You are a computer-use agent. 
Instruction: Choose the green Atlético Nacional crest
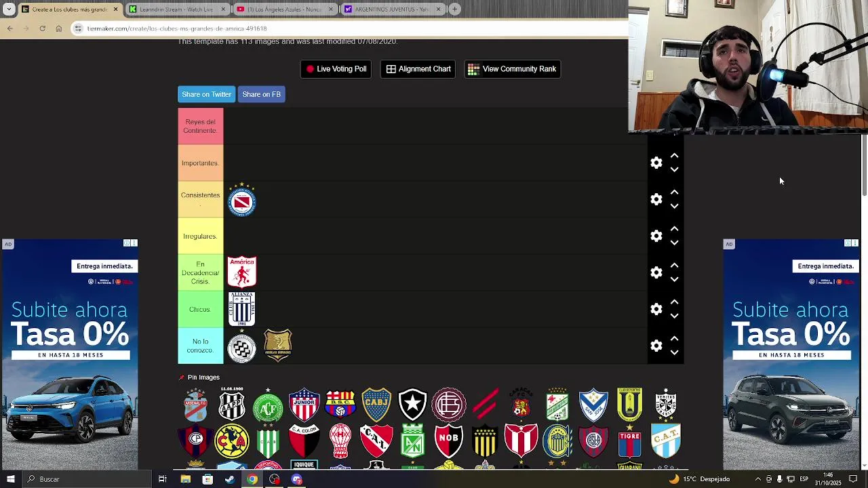click(x=412, y=441)
